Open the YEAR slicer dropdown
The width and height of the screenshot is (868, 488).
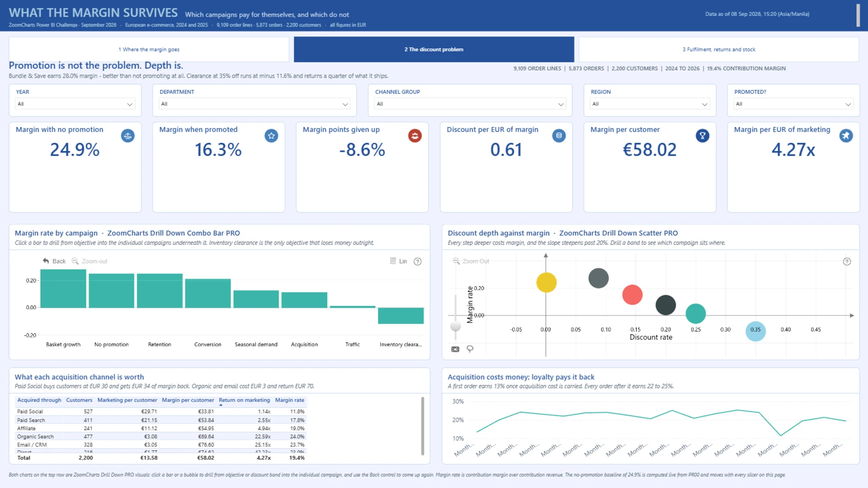coord(75,104)
